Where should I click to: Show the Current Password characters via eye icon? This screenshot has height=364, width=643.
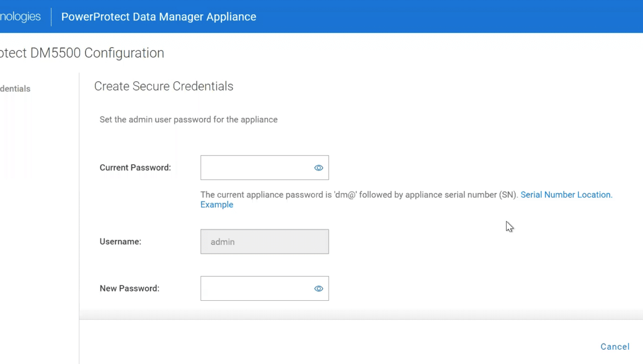(x=319, y=168)
